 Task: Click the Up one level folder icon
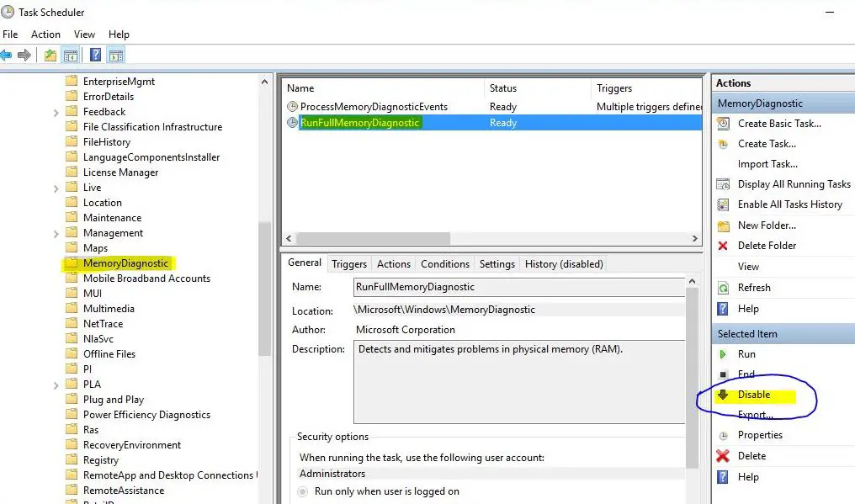[x=50, y=55]
